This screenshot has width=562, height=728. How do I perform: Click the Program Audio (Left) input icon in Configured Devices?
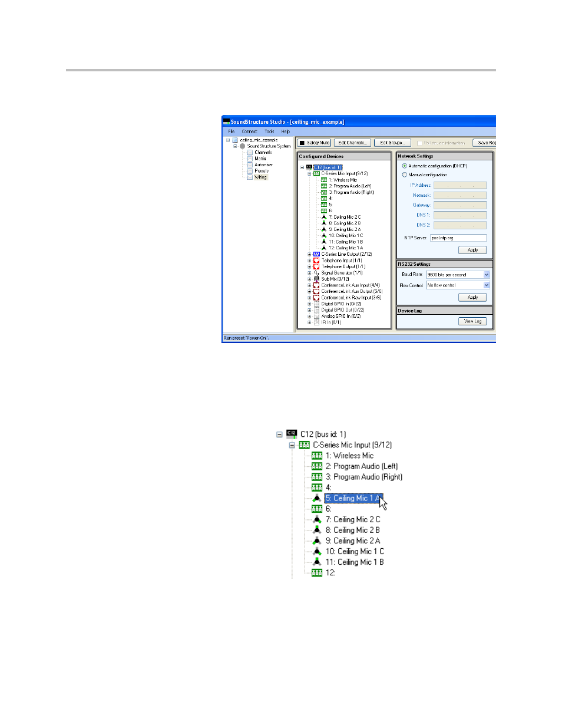(x=324, y=186)
